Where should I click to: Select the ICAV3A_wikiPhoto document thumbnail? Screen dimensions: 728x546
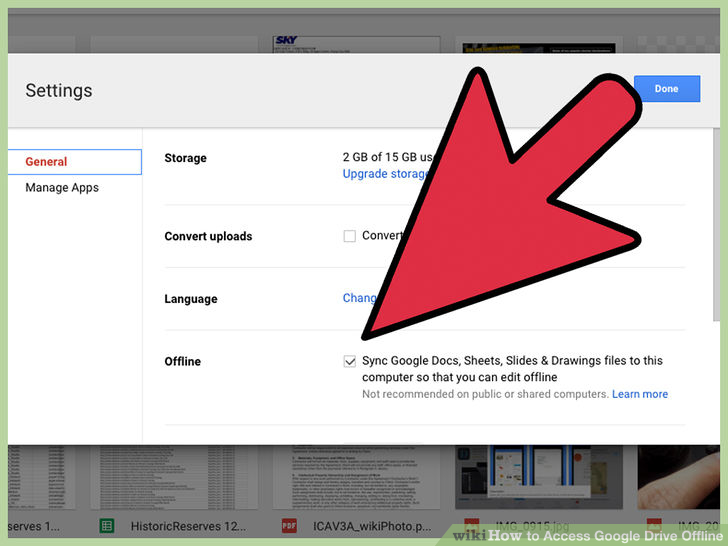[x=356, y=477]
